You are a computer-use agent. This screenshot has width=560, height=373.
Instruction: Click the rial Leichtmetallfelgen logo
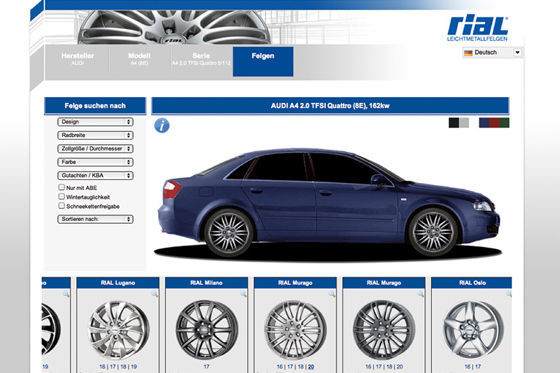point(478,29)
